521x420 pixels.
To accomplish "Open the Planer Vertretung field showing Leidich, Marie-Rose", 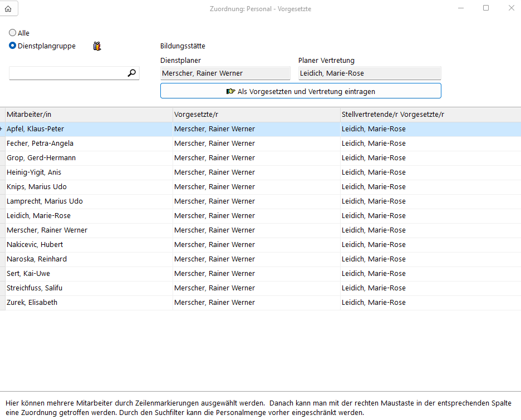I will (x=370, y=72).
